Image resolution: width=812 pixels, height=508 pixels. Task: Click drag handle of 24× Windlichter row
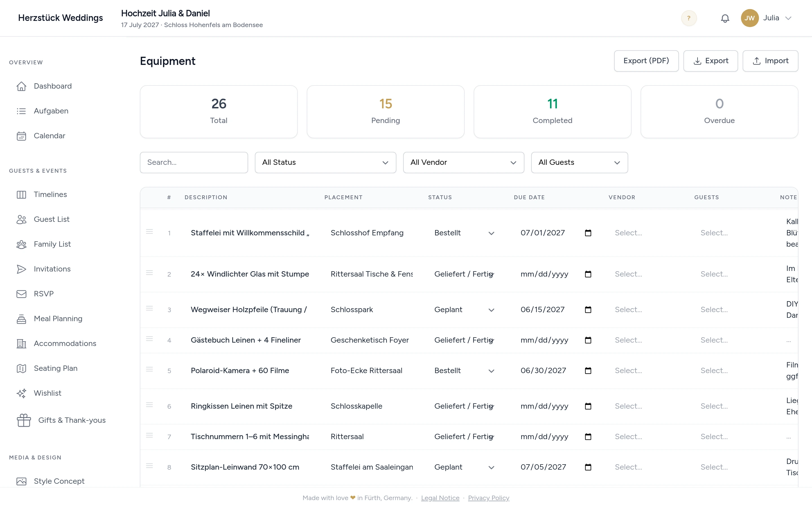click(150, 273)
